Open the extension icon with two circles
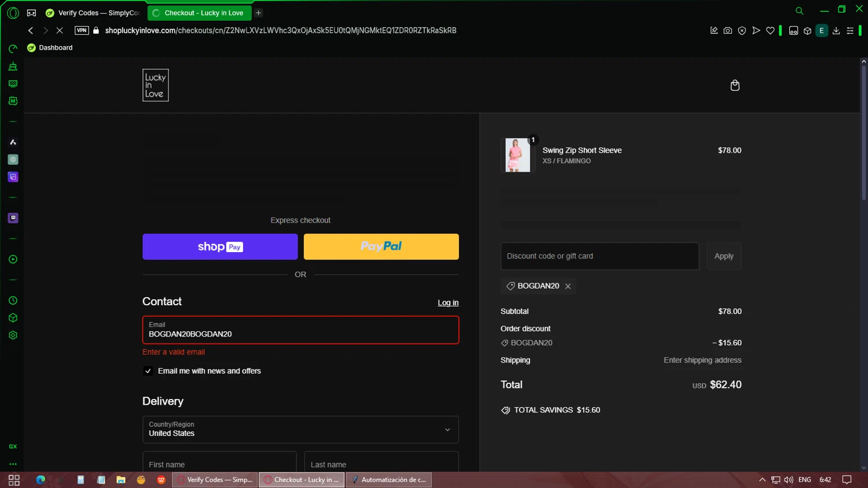The height and width of the screenshot is (488, 868). tap(793, 31)
